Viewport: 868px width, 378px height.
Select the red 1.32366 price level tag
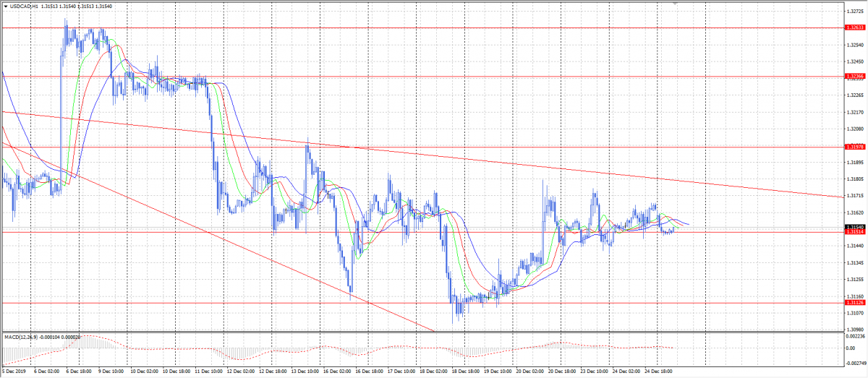click(x=854, y=76)
